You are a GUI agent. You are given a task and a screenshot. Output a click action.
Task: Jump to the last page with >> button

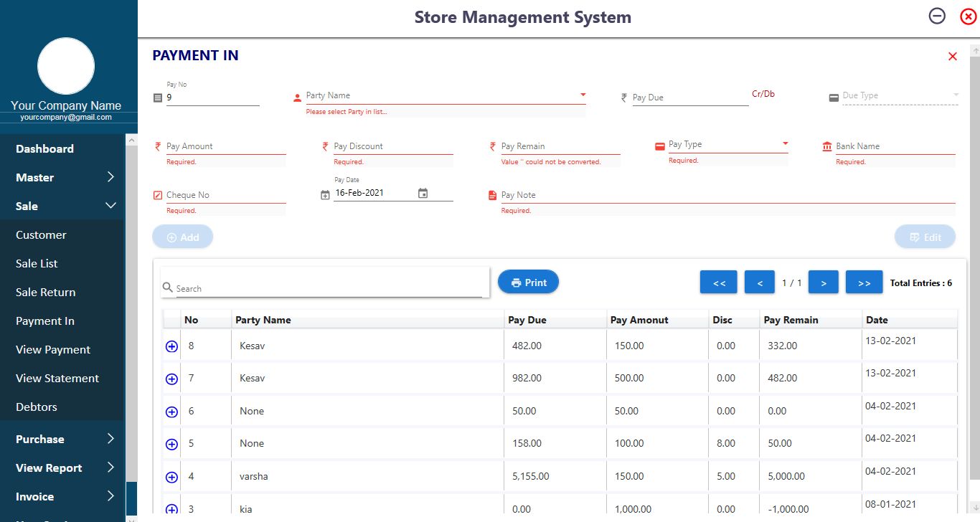coord(864,283)
